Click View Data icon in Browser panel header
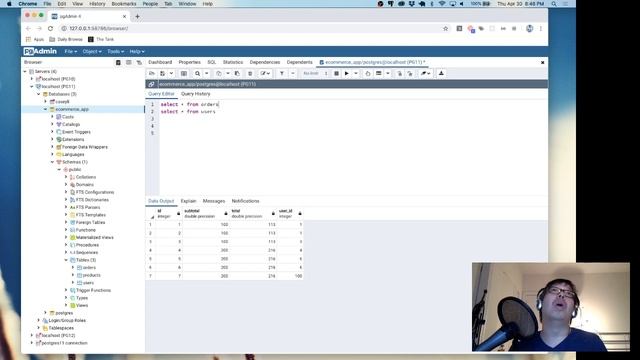 (129, 62)
